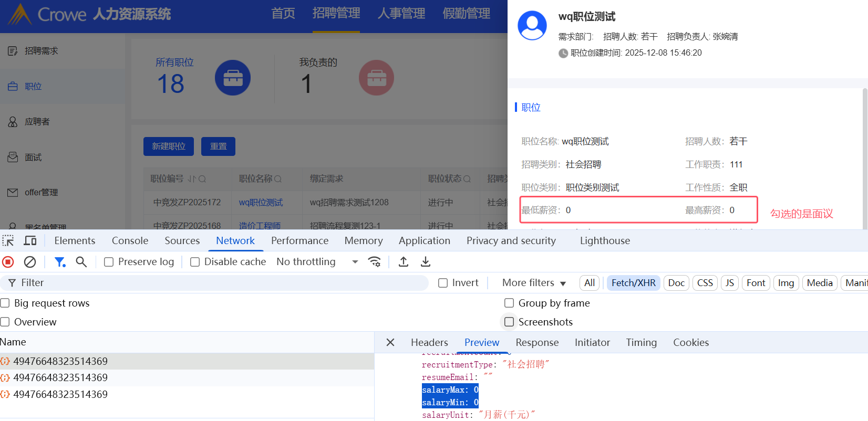
Task: Filter requests by Media type
Action: [820, 283]
